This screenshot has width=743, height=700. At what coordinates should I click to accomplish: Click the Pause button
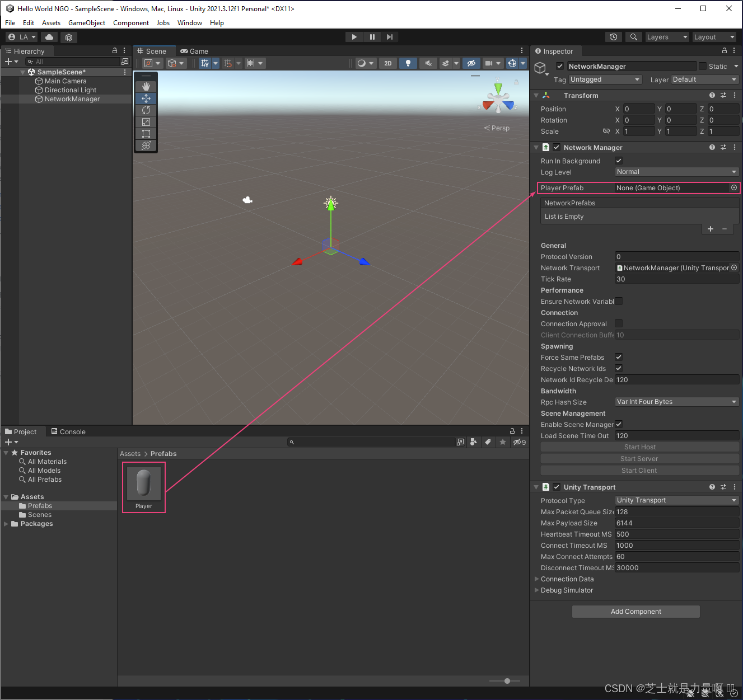(x=372, y=37)
